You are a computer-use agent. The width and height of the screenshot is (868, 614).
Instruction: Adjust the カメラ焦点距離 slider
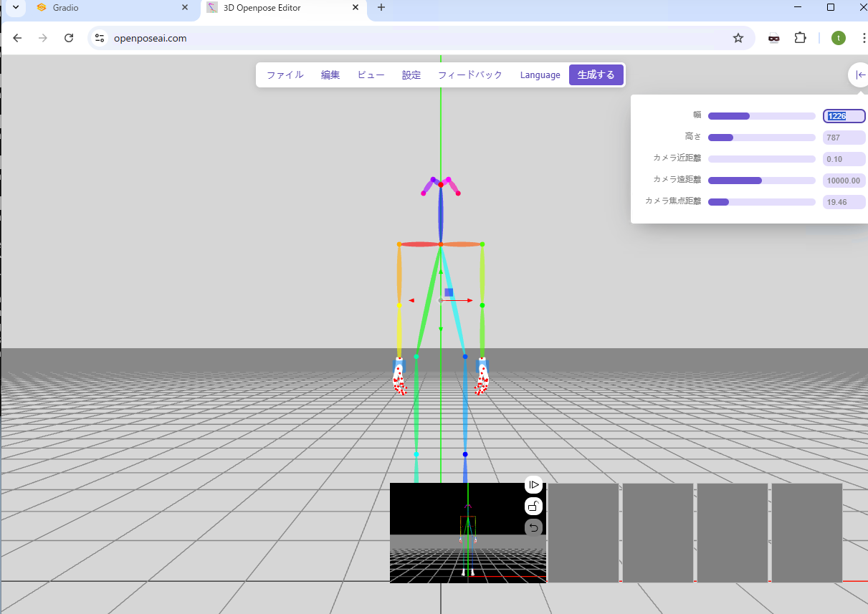(761, 202)
